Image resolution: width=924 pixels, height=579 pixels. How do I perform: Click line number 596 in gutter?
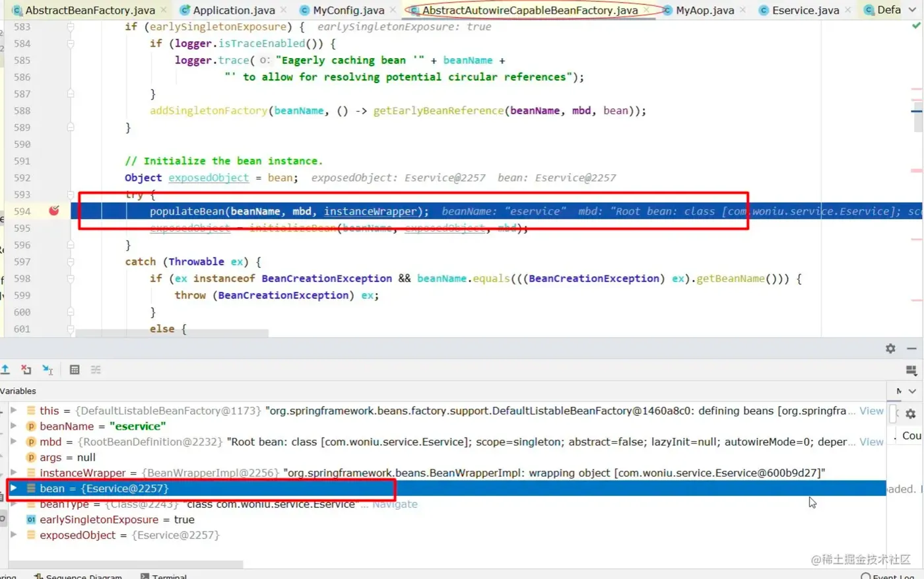point(22,245)
